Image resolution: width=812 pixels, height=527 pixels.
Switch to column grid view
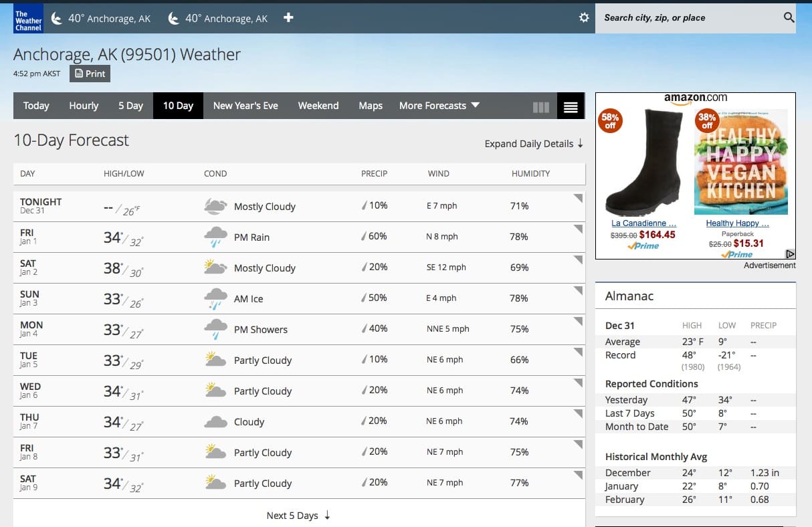pos(541,107)
